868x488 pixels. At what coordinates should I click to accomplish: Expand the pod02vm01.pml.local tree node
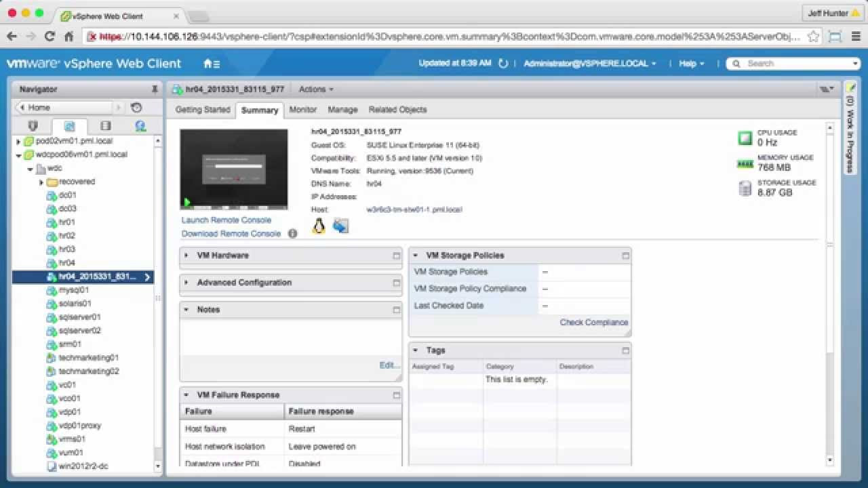point(19,142)
